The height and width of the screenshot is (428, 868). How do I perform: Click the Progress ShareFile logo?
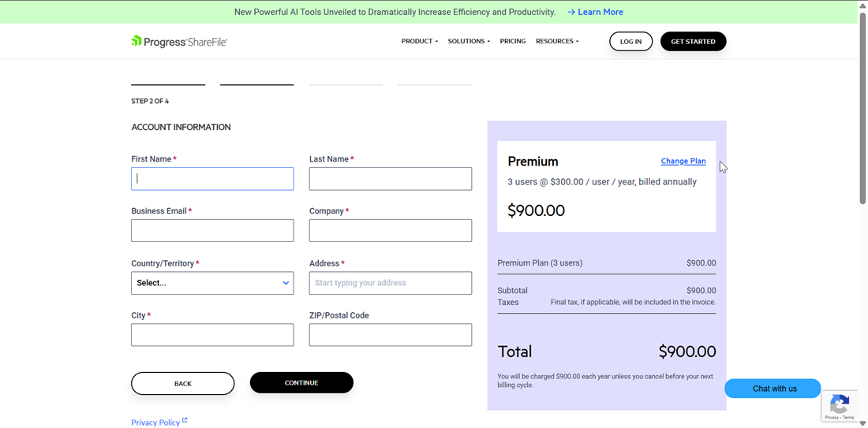coord(179,42)
